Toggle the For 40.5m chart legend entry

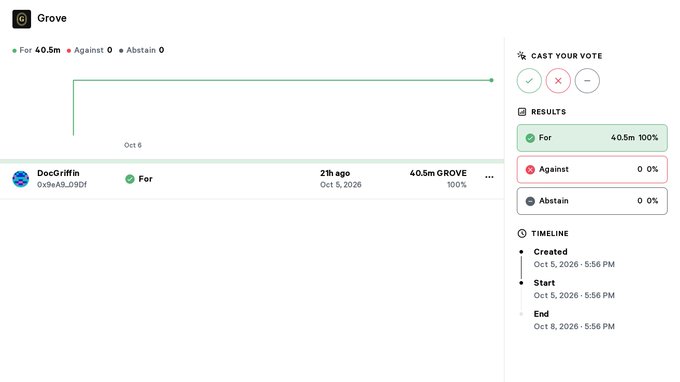[36, 50]
